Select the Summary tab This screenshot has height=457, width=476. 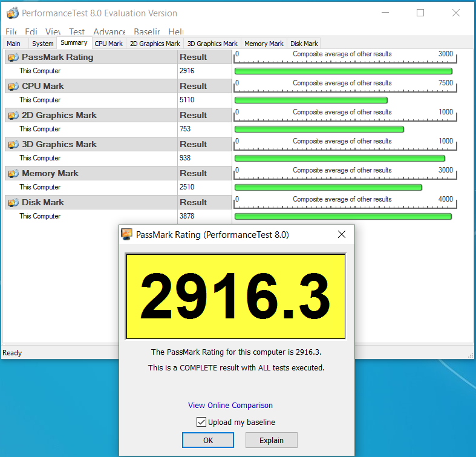[74, 42]
